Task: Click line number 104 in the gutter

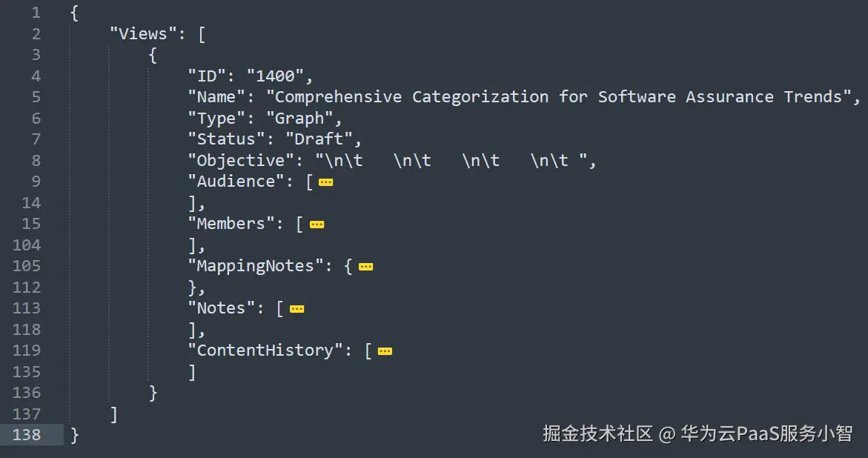Action: (27, 245)
